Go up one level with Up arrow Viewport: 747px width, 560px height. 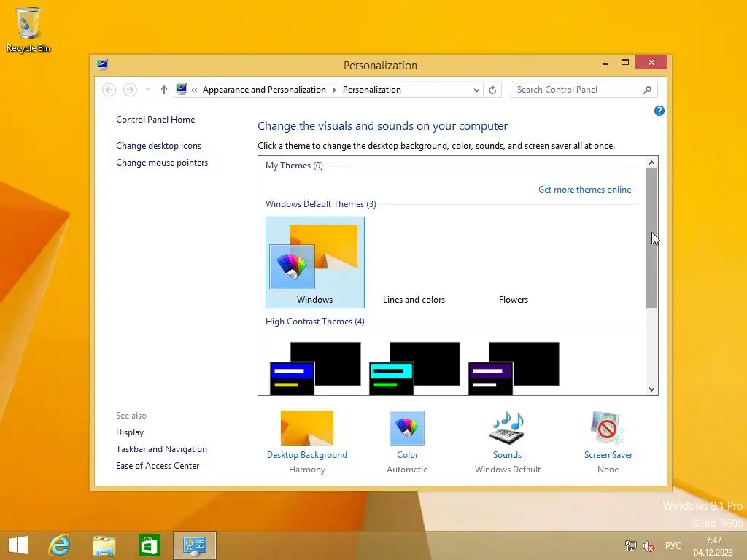(164, 90)
